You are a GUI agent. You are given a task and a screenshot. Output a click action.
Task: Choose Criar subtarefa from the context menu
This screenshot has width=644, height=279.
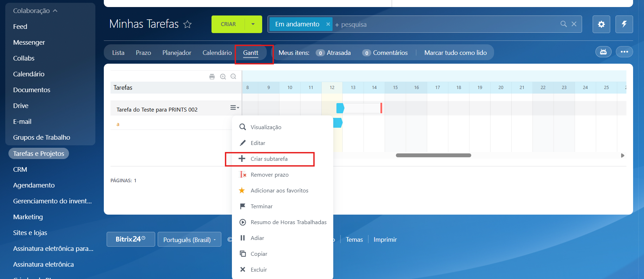(x=269, y=159)
